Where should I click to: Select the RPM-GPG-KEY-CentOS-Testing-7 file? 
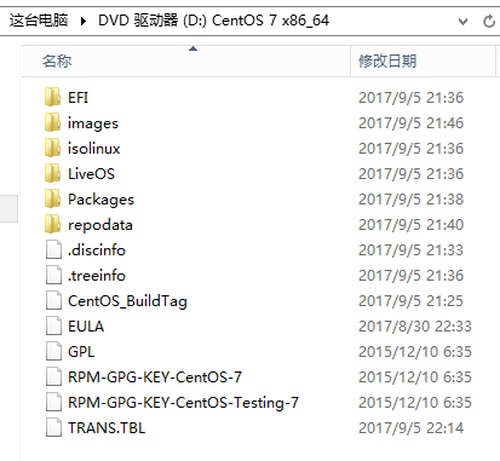183,403
